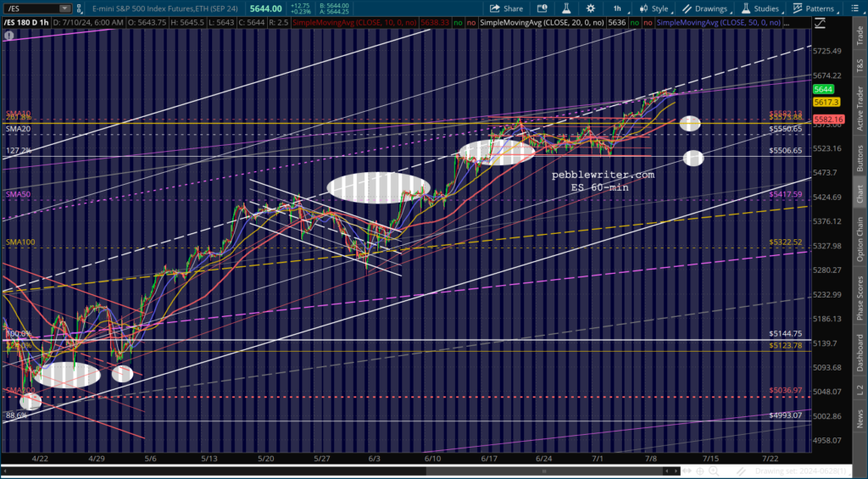The width and height of the screenshot is (868, 479).
Task: Click the $5036.97 price level label
Action: 786,390
